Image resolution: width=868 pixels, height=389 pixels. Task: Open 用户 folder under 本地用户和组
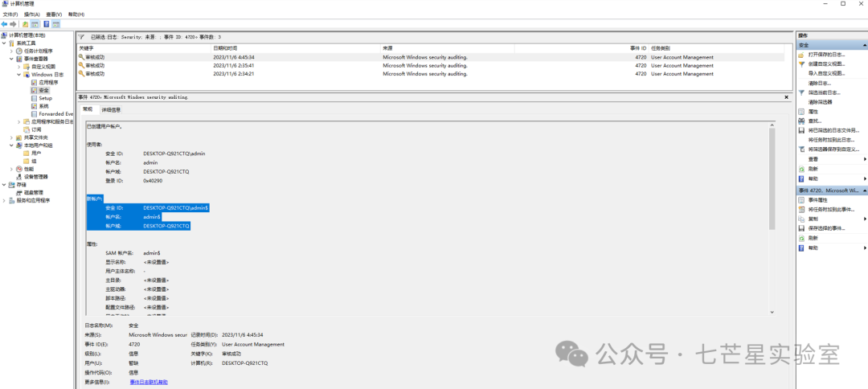(36, 153)
